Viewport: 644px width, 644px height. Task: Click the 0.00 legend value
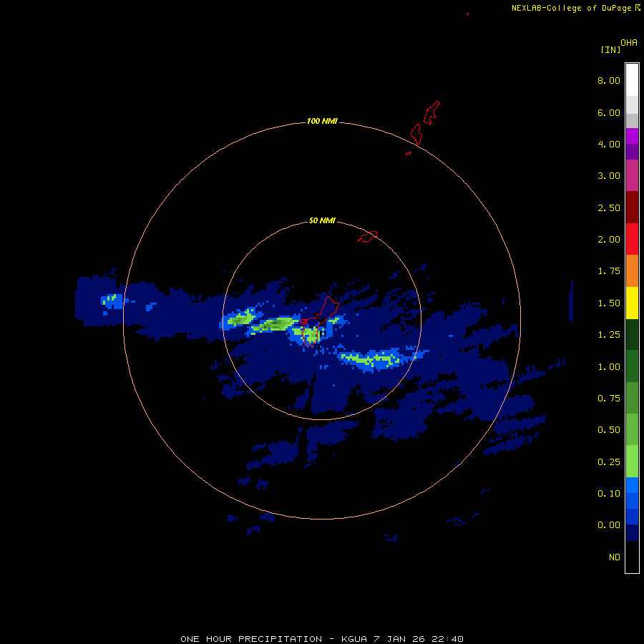pyautogui.click(x=609, y=525)
